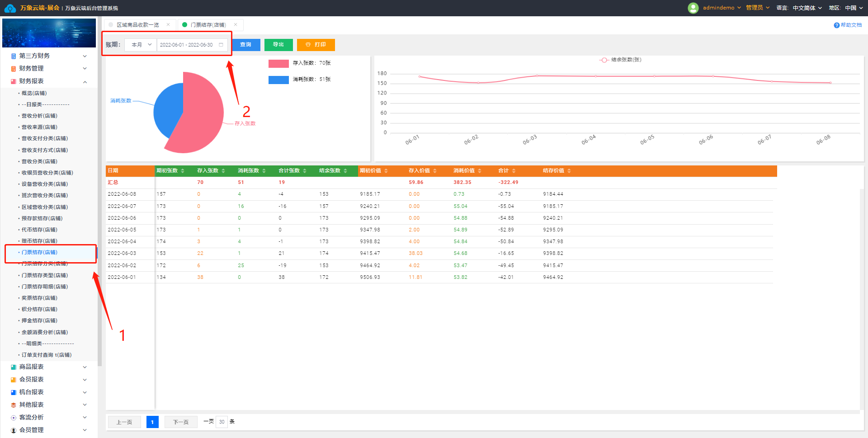Open the help document icon
This screenshot has width=868, height=438.
click(836, 25)
